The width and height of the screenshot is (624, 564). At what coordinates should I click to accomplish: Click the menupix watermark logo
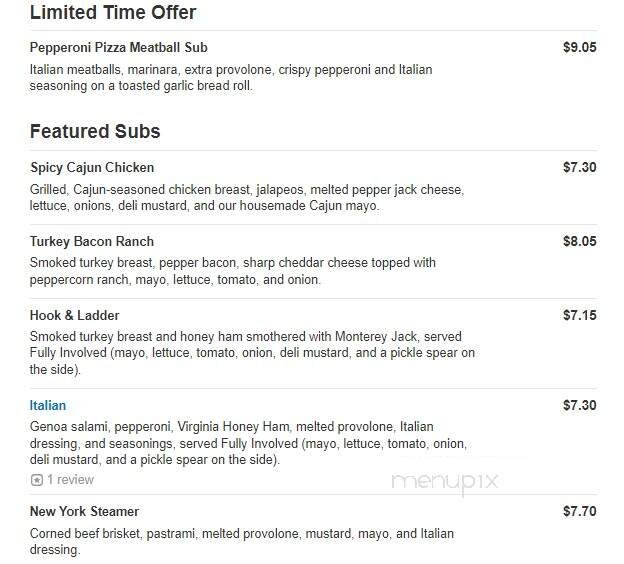(445, 481)
